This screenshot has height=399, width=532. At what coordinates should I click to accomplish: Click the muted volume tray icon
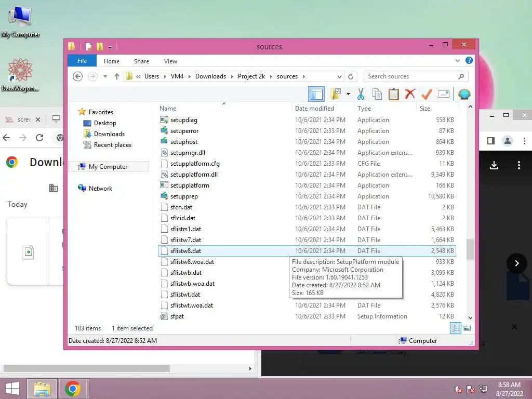458,389
